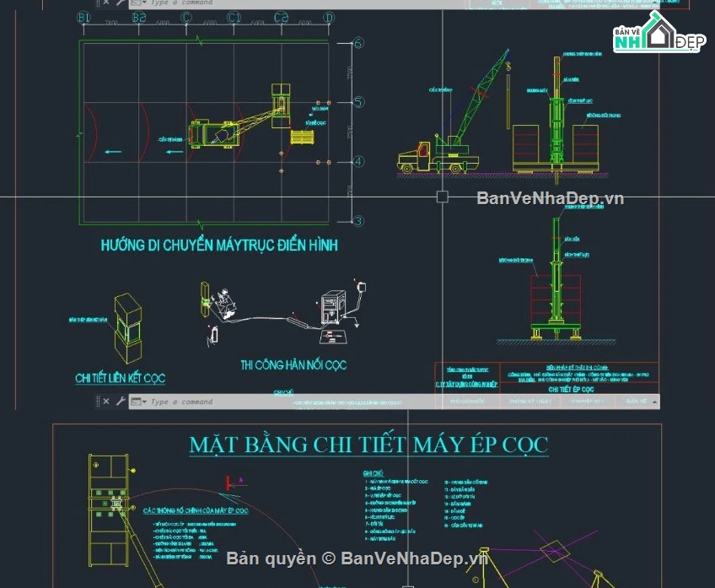The height and width of the screenshot is (588, 715).
Task: Click grid axis bubble D
Action: click(x=329, y=18)
